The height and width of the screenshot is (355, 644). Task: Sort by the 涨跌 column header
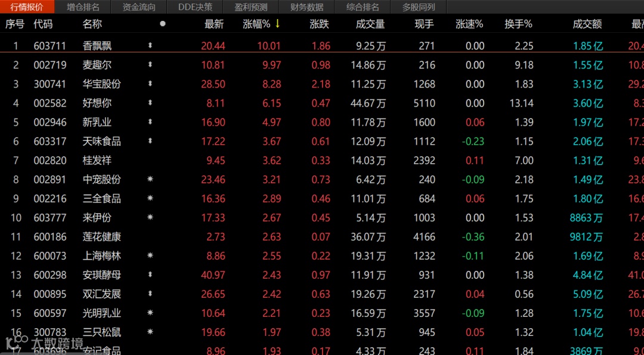click(319, 24)
